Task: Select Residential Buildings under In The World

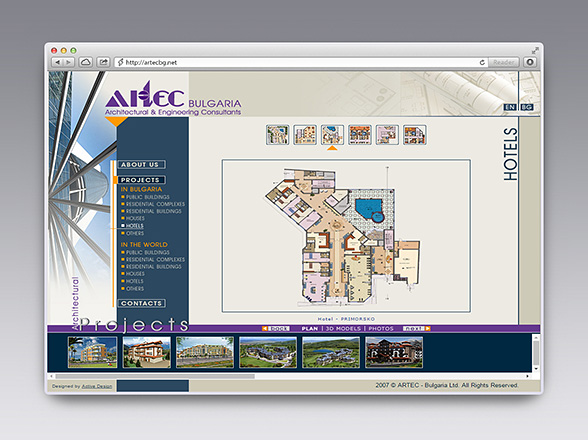Action: (x=153, y=267)
